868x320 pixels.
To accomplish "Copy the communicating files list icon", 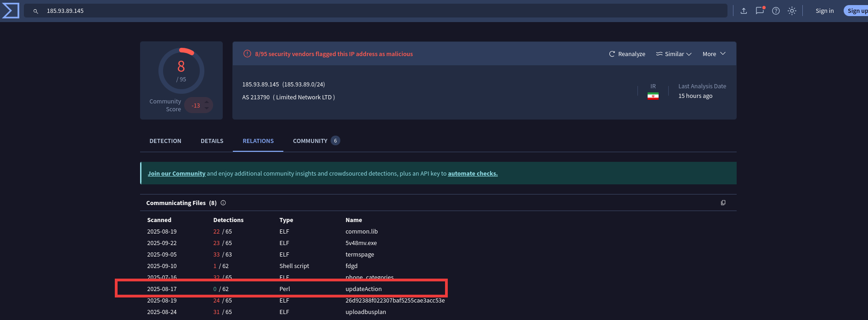I will coord(723,203).
